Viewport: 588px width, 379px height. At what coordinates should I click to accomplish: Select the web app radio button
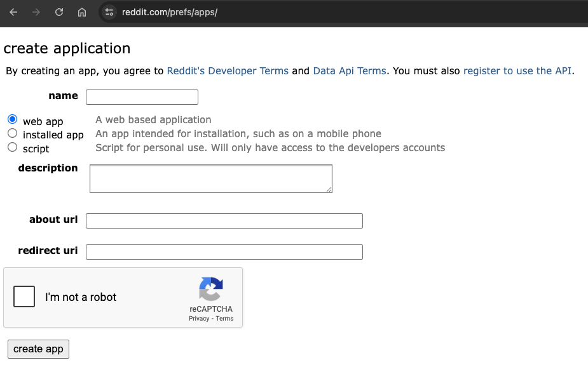[13, 119]
